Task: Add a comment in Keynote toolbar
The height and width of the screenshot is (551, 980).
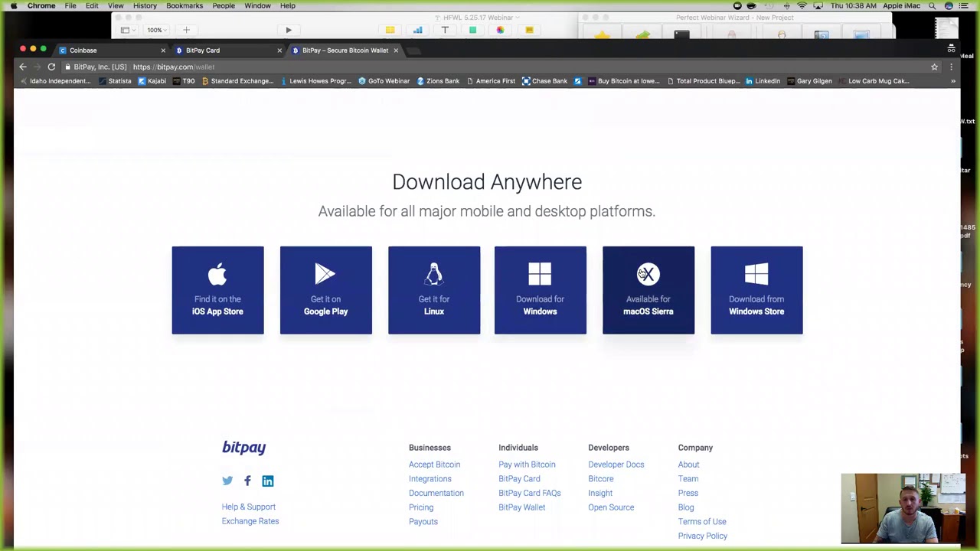Action: (529, 30)
